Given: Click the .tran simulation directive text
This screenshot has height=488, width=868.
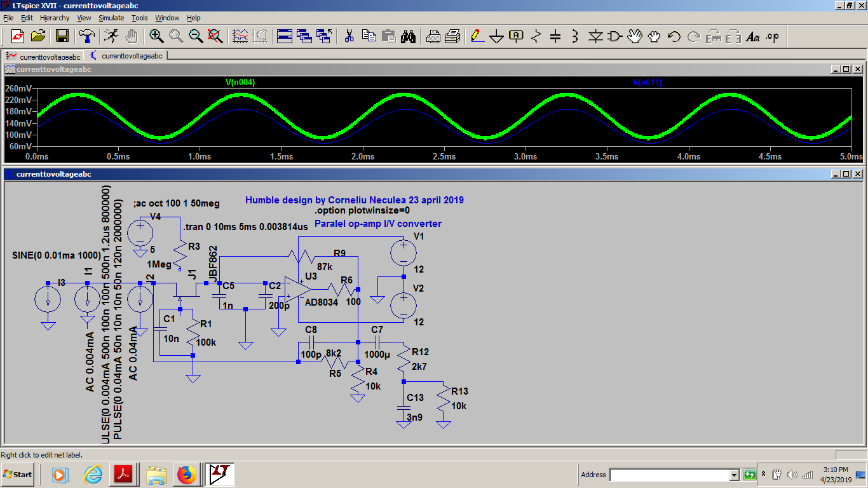Looking at the screenshot, I should click(245, 226).
